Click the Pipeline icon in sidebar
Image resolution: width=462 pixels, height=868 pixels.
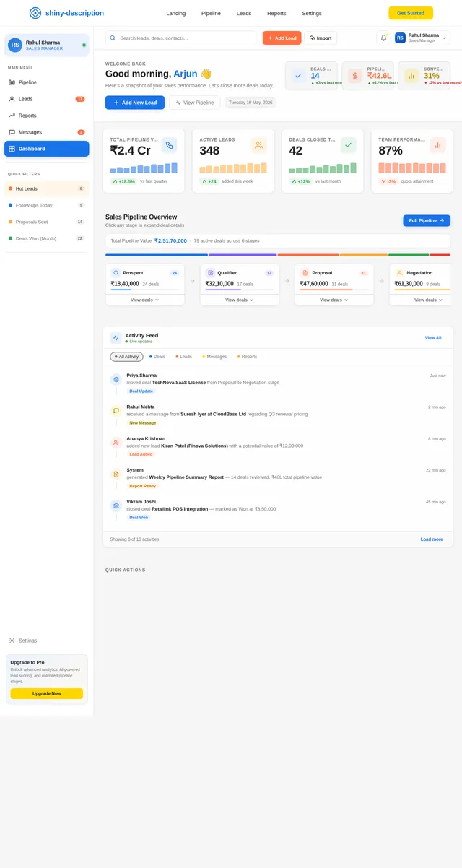coord(12,82)
